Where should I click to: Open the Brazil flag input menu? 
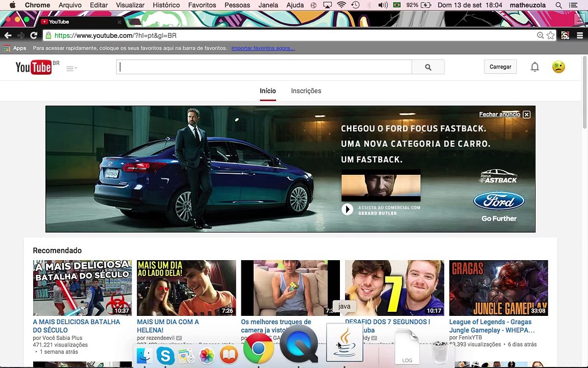pyautogui.click(x=397, y=5)
